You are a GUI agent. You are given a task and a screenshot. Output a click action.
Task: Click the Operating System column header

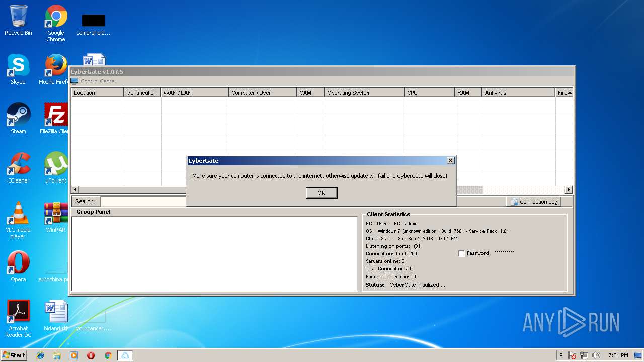[x=364, y=93]
